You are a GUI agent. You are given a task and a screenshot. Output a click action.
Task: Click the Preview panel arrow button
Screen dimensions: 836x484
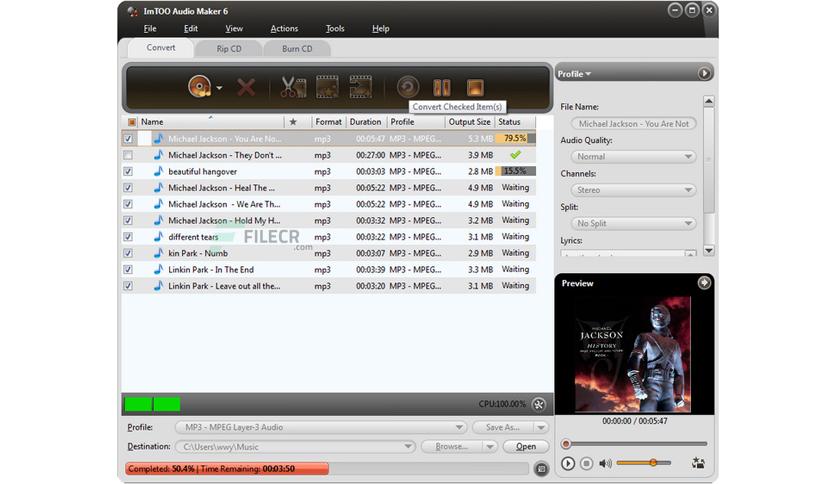coord(704,283)
